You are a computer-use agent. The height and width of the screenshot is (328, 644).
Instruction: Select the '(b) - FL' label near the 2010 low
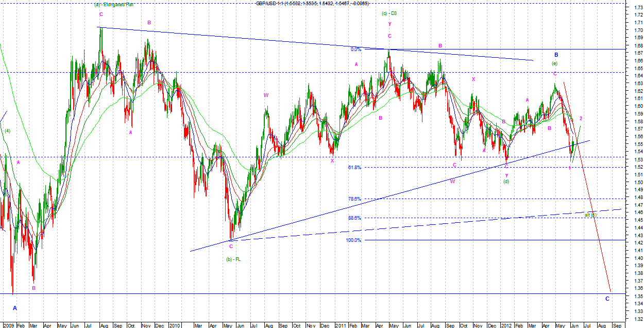coord(233,259)
